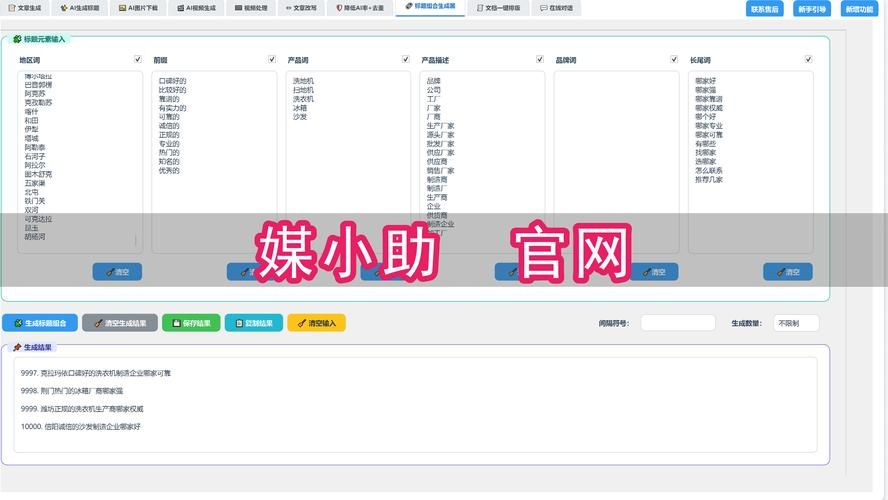Uncheck the 长尾词 checkbox

[808, 59]
